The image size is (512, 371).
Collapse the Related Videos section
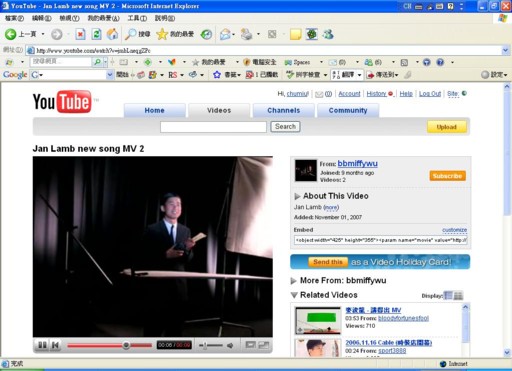pos(294,295)
